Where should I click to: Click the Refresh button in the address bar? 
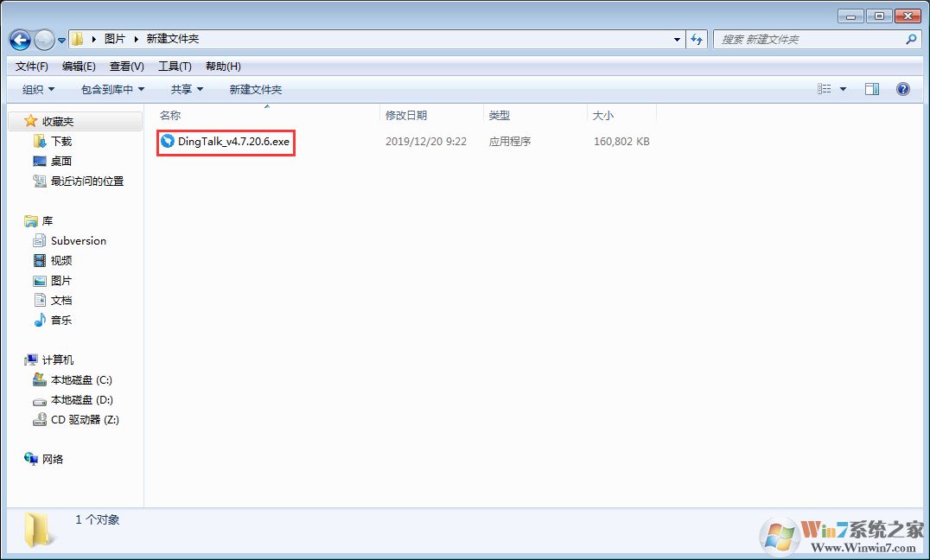point(697,39)
